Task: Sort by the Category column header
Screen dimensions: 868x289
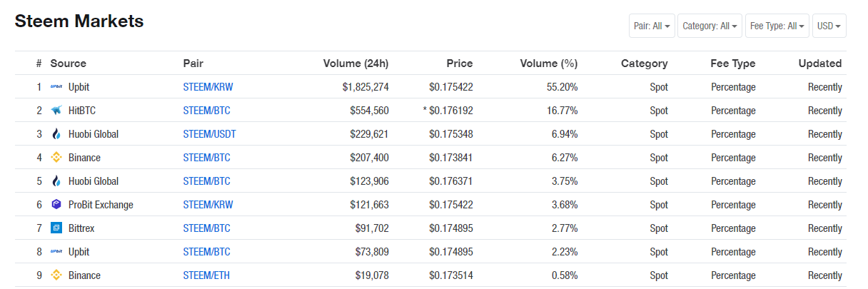Action: 645,64
